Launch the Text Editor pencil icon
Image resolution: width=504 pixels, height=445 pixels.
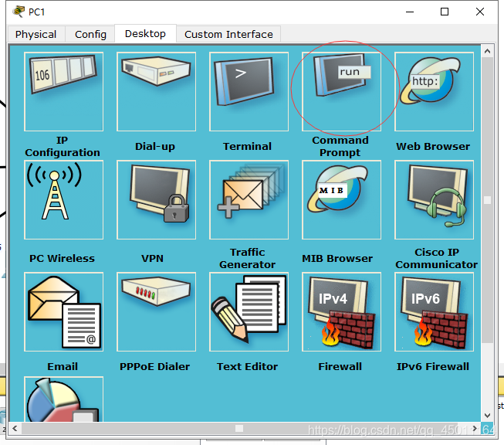249,312
